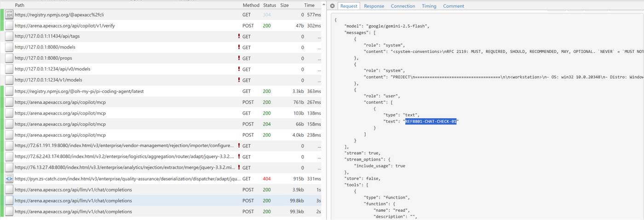The height and width of the screenshot is (220, 644).
Task: Click the HTML document icon of pyn.zs-catch.com row
Action: 9,179
